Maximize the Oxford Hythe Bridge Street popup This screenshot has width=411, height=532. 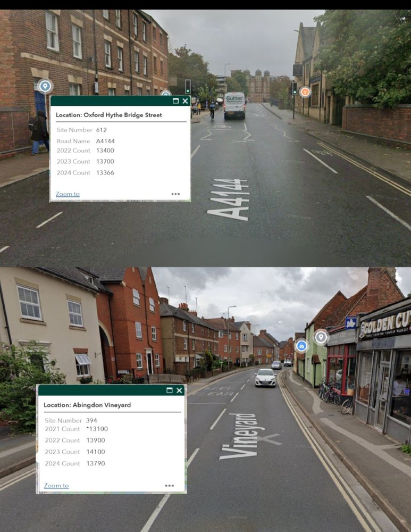[x=175, y=101]
